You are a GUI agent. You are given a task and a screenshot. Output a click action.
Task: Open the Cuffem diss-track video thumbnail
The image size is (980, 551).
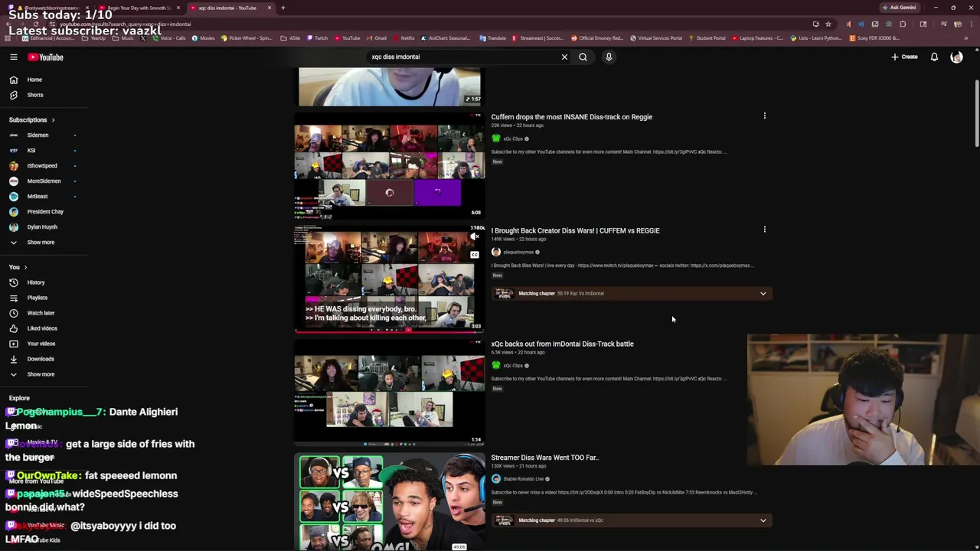coord(390,165)
